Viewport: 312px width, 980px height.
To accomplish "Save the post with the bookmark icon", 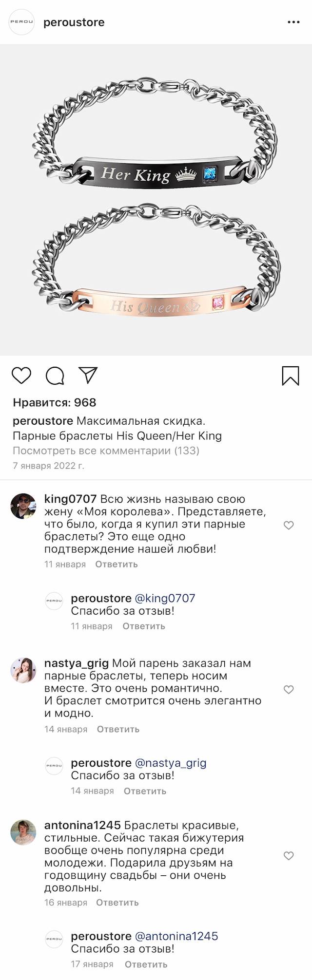I will [x=291, y=376].
